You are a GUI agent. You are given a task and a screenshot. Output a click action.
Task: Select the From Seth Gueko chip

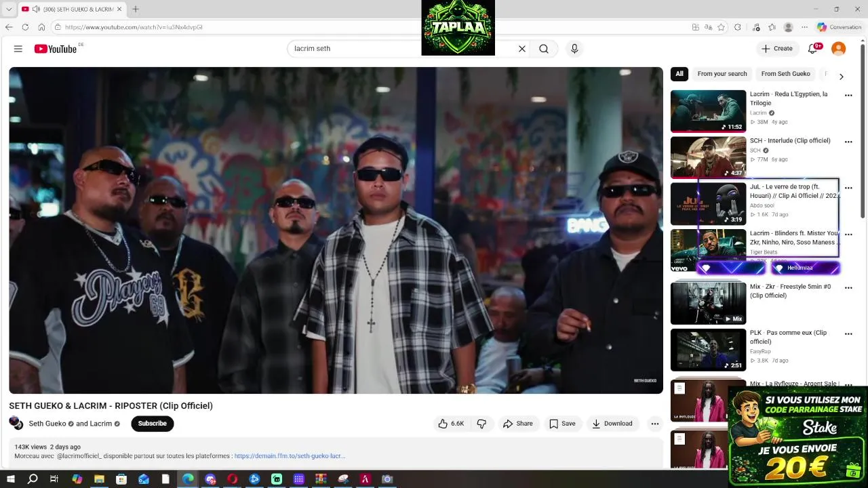785,74
